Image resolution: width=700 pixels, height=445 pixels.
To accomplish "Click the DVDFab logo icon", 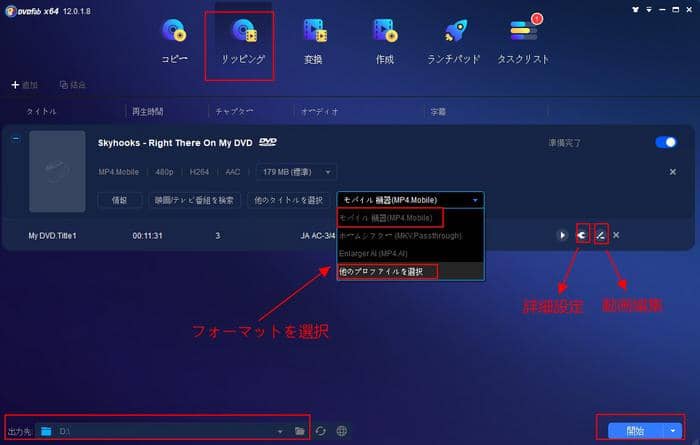I will click(11, 11).
